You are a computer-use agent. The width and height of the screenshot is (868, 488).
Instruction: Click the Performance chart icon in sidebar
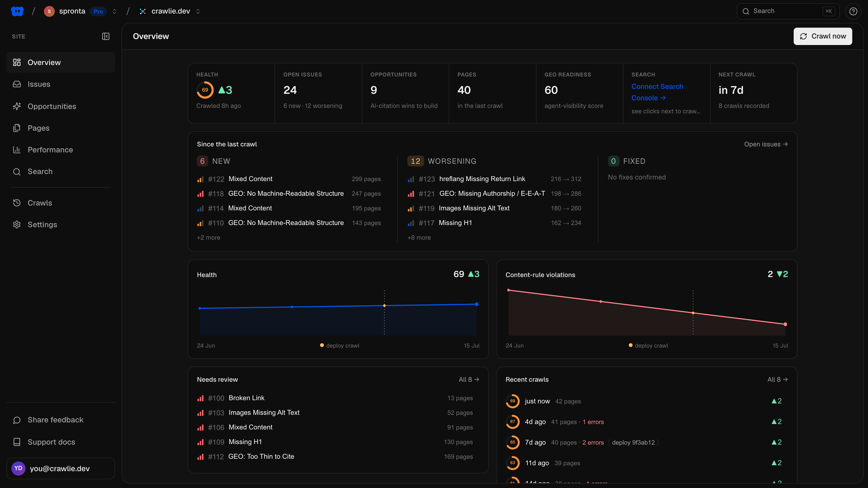tap(17, 150)
